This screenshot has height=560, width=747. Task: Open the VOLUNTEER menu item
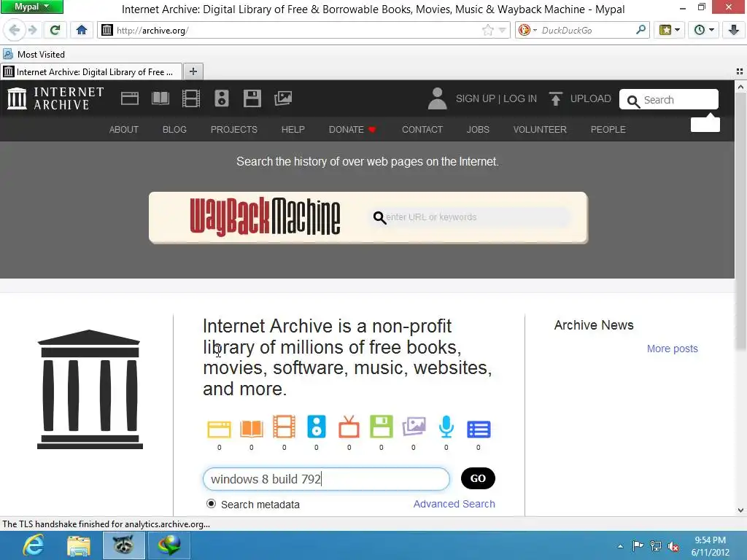point(540,130)
